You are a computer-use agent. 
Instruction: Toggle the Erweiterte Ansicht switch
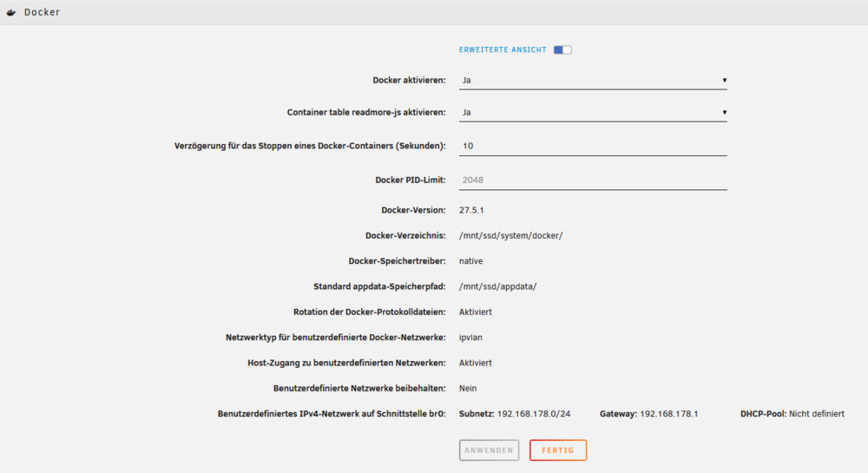(562, 49)
